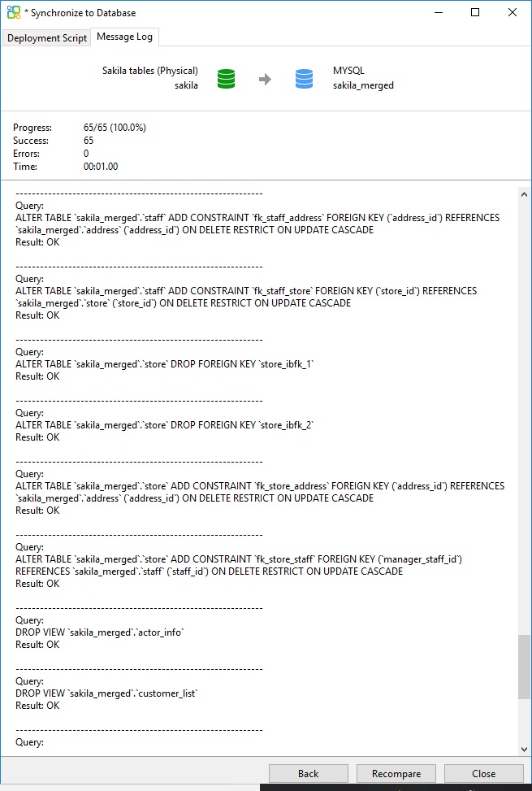Click the application icon in the title bar

[14, 12]
